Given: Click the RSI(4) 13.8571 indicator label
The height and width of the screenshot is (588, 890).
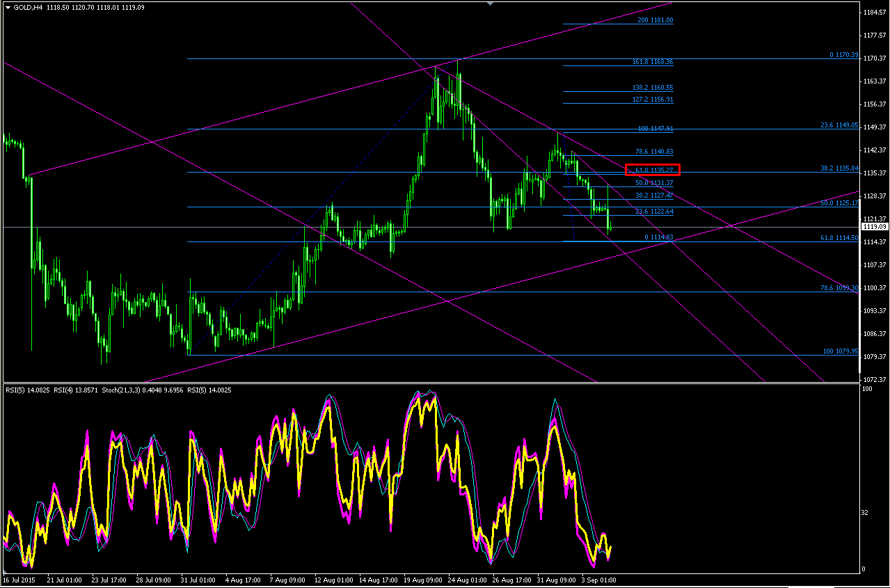Looking at the screenshot, I should click(x=77, y=390).
